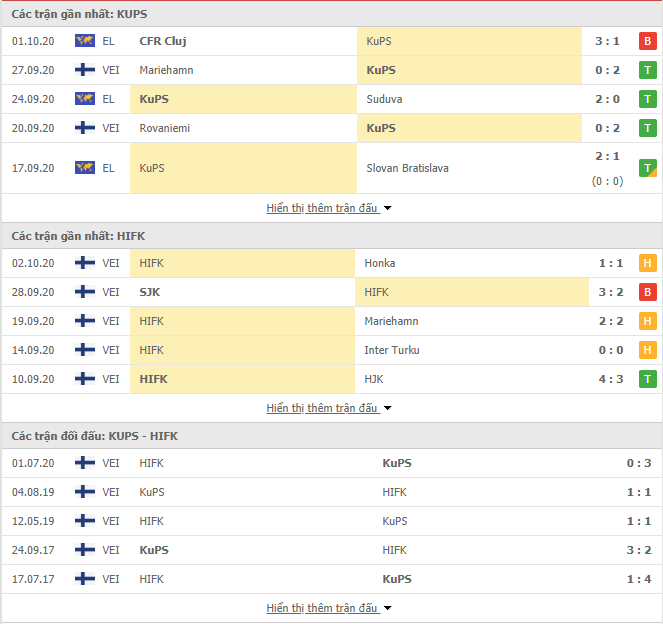
Task: Click the green T badge for the Suduva match
Action: pyautogui.click(x=647, y=99)
